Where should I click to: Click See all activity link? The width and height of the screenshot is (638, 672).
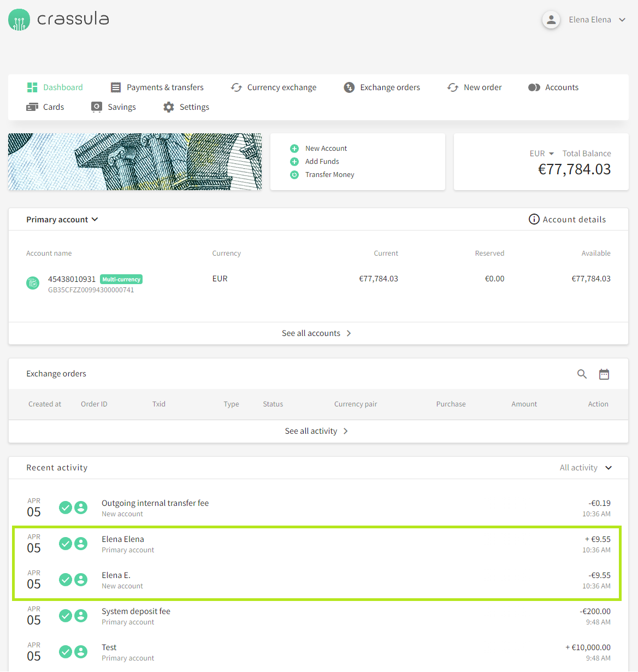click(316, 431)
